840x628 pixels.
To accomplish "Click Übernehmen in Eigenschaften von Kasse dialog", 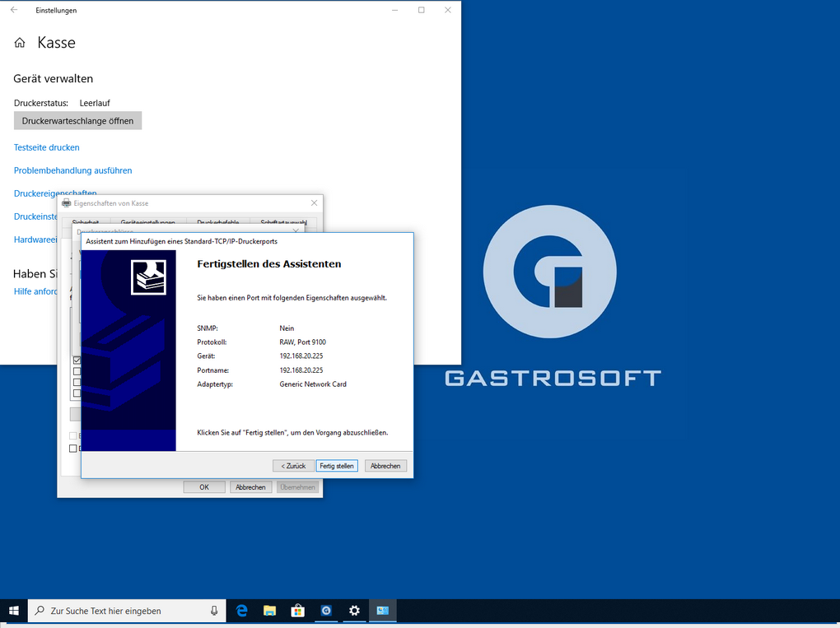I will pyautogui.click(x=297, y=487).
